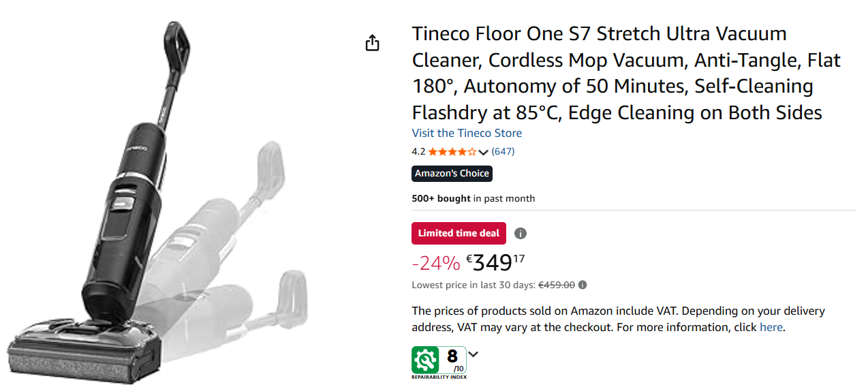Click the green repairability wrench icon
This screenshot has height=389, width=868.
(426, 360)
